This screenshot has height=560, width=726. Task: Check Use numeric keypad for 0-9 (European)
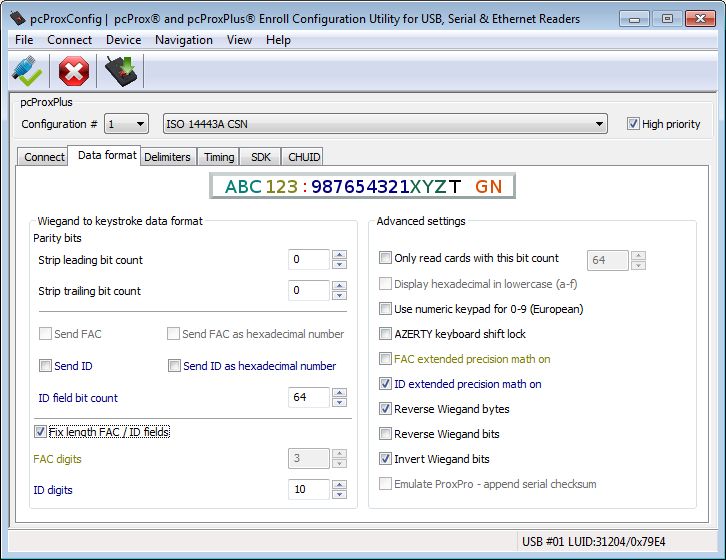[385, 308]
